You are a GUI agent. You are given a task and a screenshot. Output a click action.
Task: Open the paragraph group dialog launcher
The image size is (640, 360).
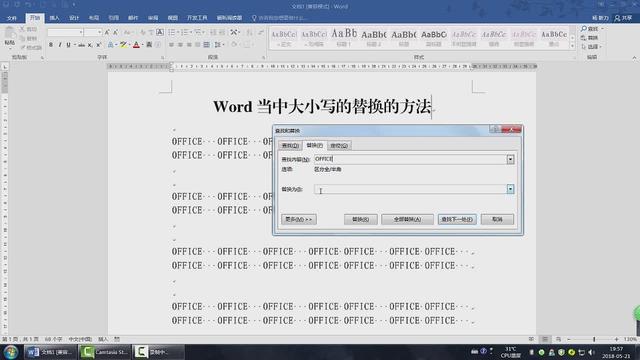click(264, 58)
